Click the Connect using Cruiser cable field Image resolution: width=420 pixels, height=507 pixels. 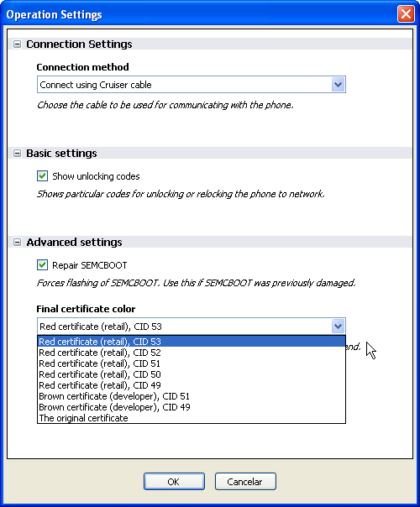(192, 85)
